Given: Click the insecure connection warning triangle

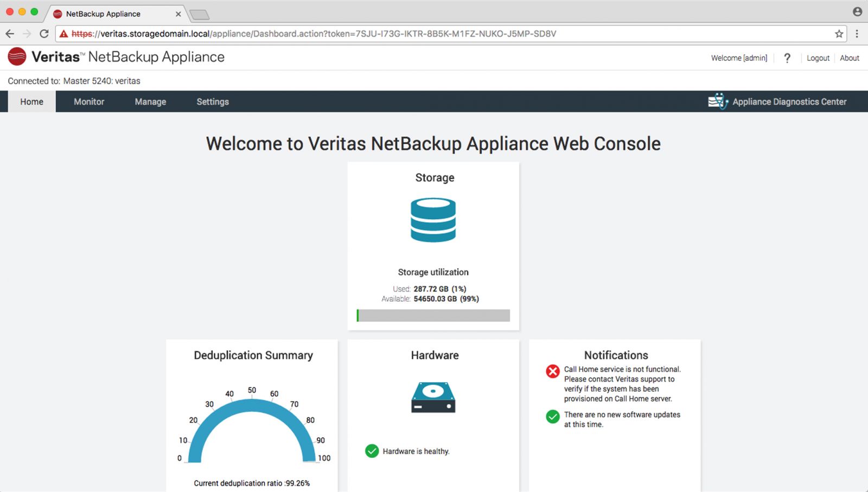Looking at the screenshot, I should (64, 34).
